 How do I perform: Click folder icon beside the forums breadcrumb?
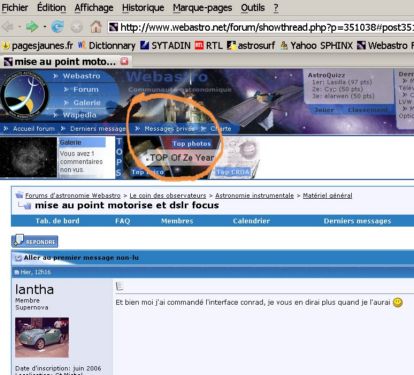click(20, 195)
